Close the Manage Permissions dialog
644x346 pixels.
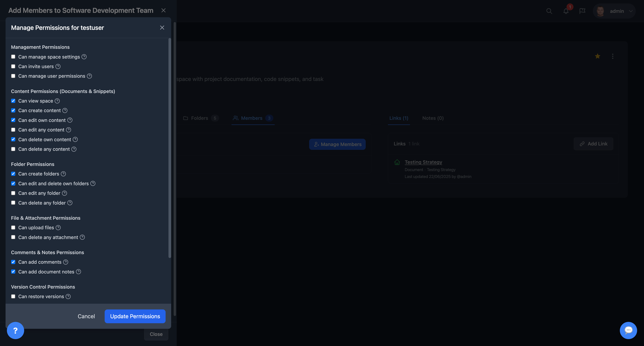(x=162, y=28)
